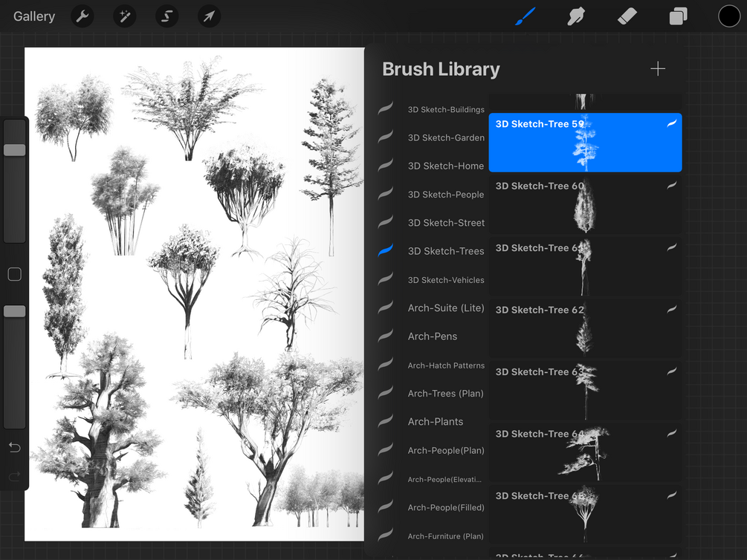Open the active color picker
This screenshot has width=747, height=560.
tap(729, 16)
